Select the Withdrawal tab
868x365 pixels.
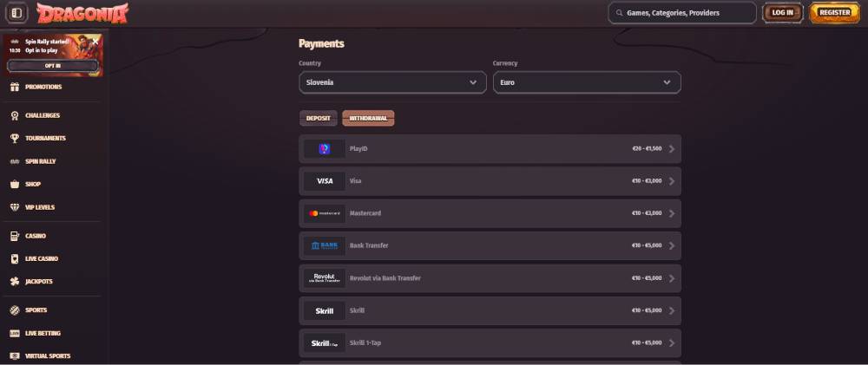pos(368,118)
